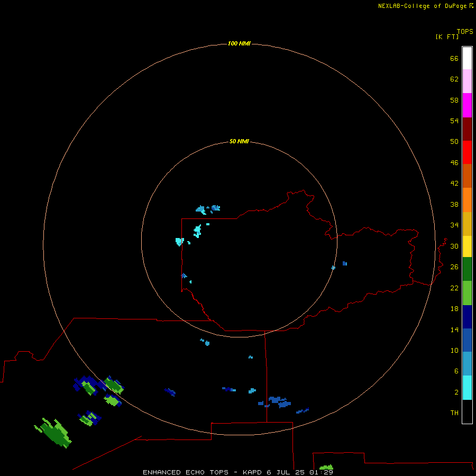The image size is (476, 476).
Task: Pick the magenta swatch on the color bar
Action: pos(467,105)
